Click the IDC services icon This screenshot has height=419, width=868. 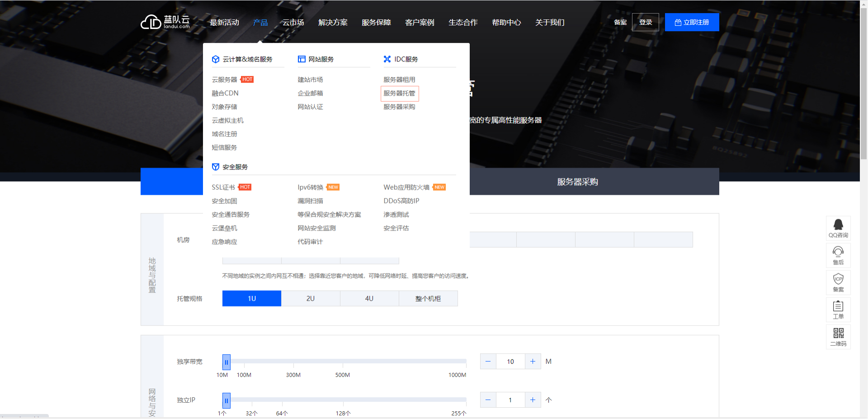(x=387, y=59)
